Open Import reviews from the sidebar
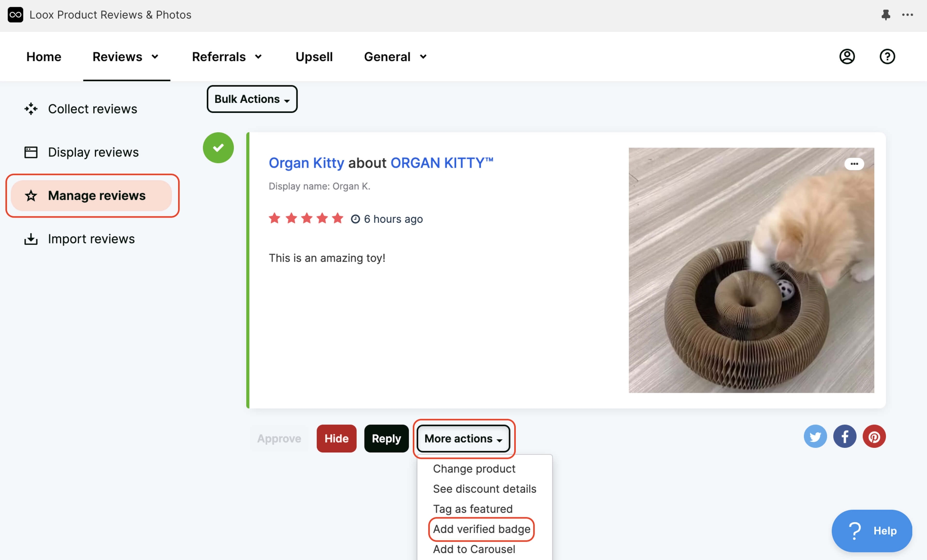 tap(91, 238)
